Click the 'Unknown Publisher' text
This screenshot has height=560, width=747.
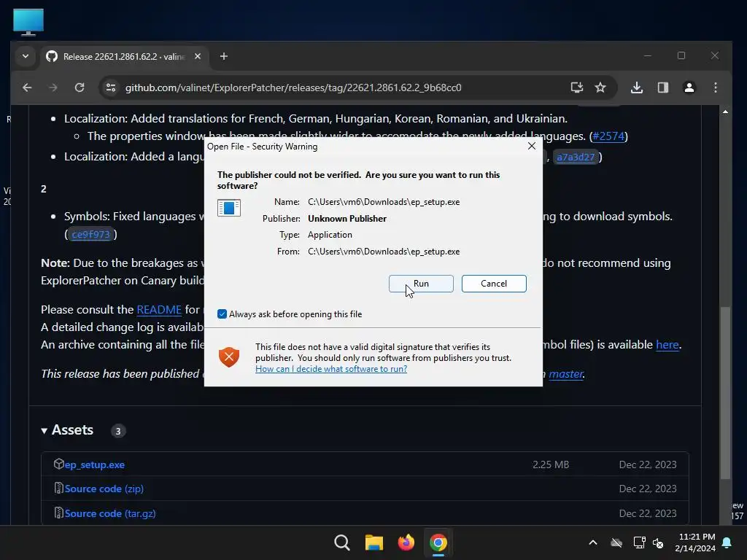click(x=347, y=219)
